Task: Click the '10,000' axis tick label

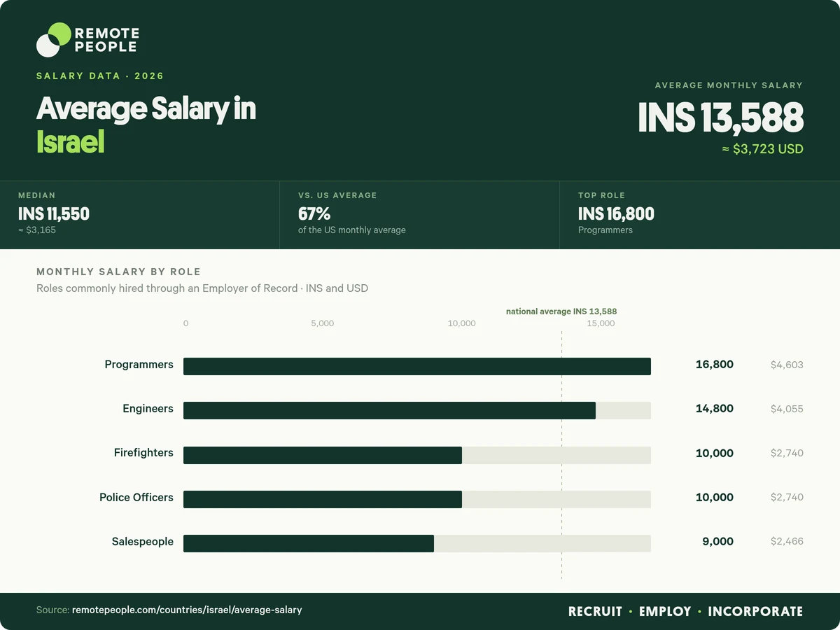Action: click(461, 323)
